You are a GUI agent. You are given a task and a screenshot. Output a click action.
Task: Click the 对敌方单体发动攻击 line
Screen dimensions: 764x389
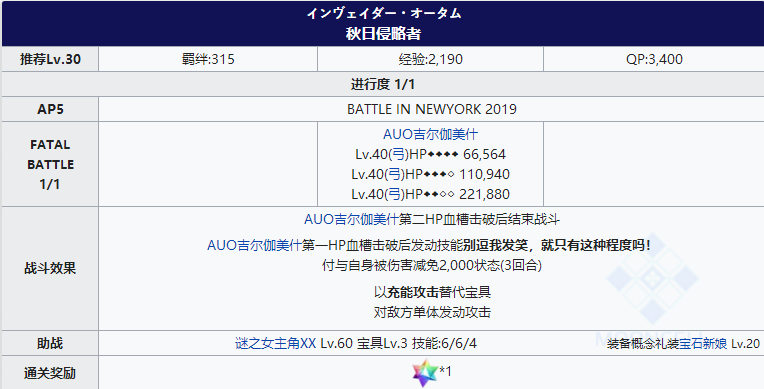point(432,312)
